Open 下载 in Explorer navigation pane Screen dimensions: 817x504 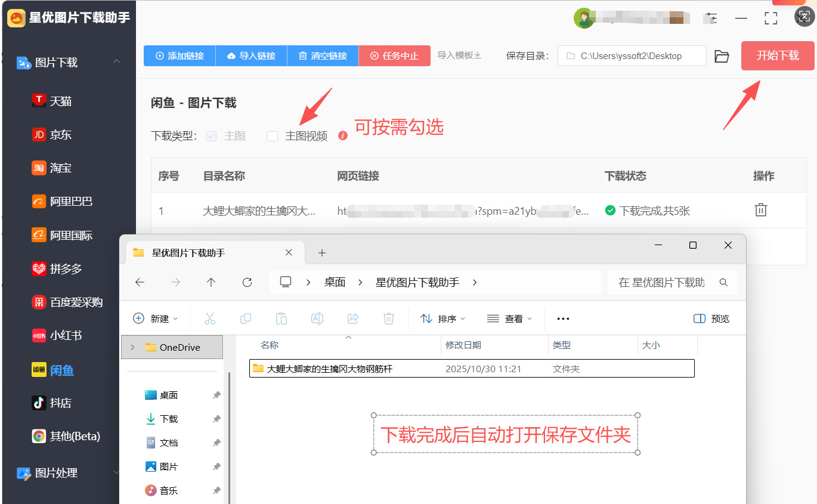coord(169,419)
